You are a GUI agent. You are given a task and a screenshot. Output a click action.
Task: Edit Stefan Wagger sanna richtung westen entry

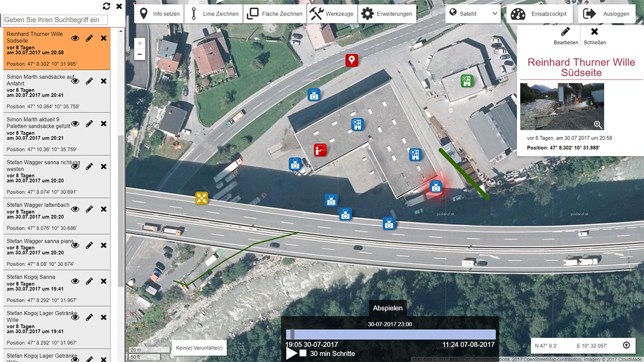pyautogui.click(x=90, y=166)
